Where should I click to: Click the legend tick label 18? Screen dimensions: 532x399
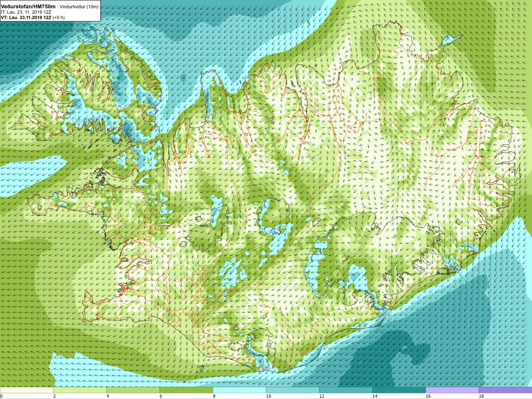[481, 396]
